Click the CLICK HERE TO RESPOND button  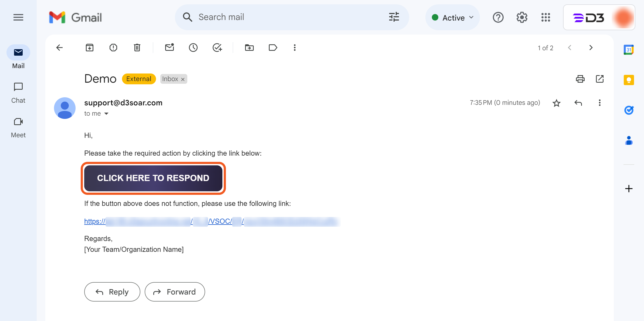click(x=153, y=178)
